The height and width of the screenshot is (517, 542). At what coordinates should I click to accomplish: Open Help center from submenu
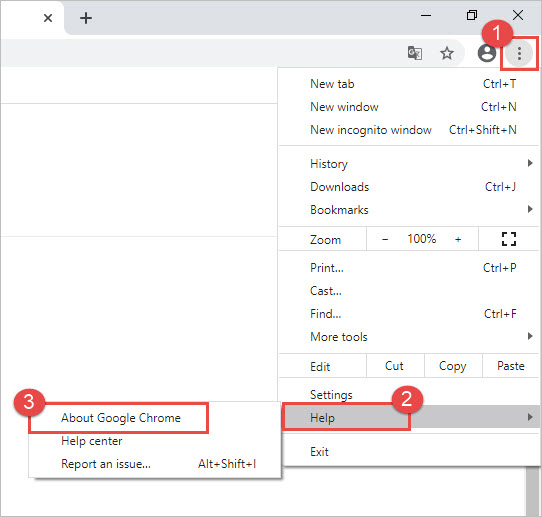coord(154,441)
